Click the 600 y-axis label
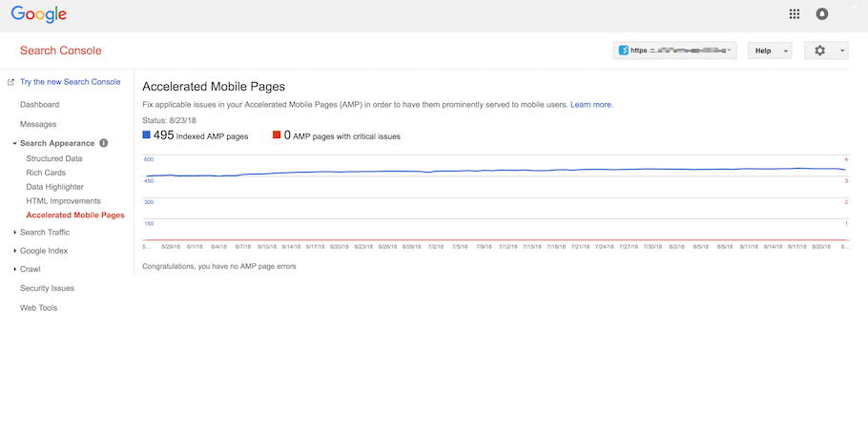Viewport: 868px width, 432px height. pyautogui.click(x=149, y=160)
